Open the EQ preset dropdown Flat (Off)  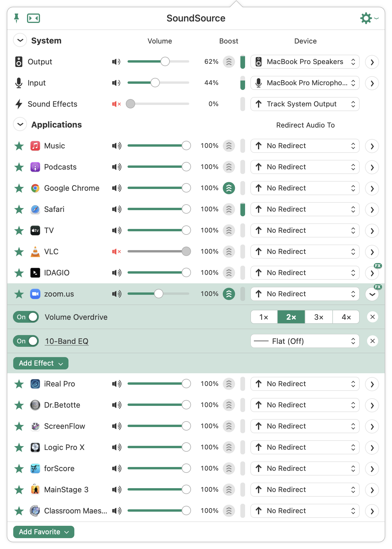(305, 341)
